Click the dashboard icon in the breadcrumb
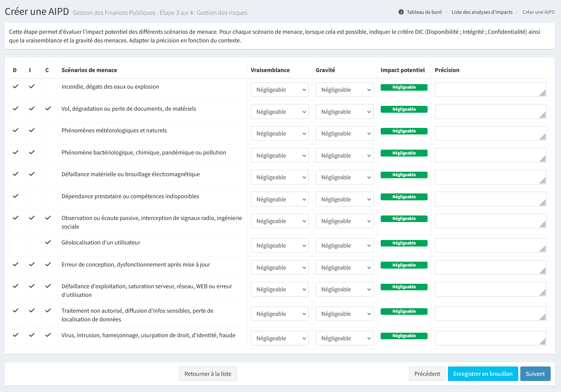The height and width of the screenshot is (392, 561). coord(401,12)
